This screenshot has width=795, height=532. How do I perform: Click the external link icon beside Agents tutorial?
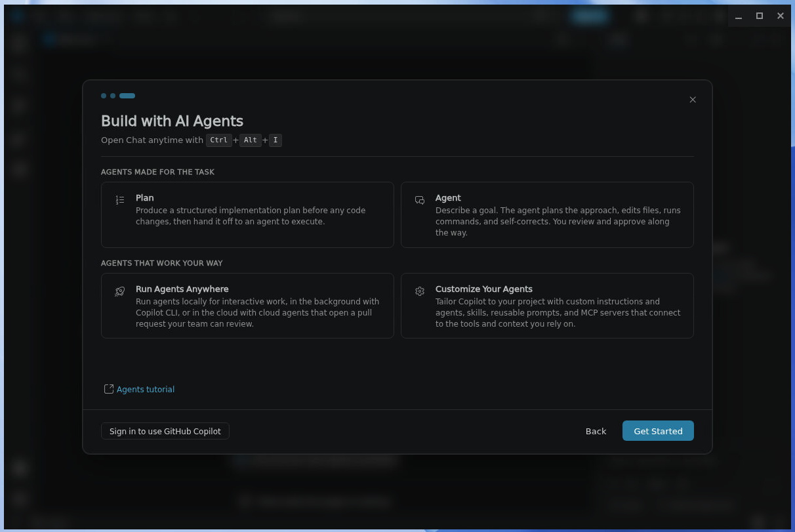coord(109,389)
